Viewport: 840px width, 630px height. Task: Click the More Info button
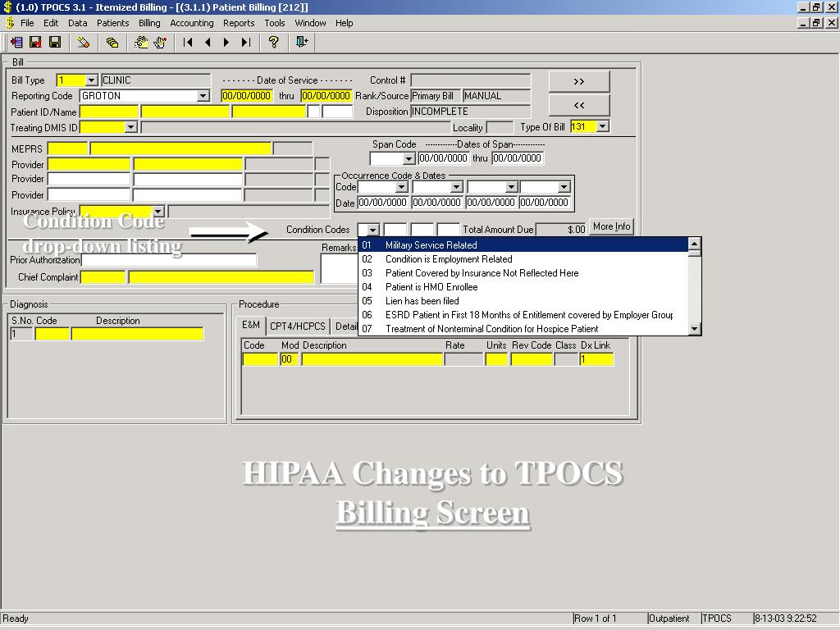click(x=611, y=226)
